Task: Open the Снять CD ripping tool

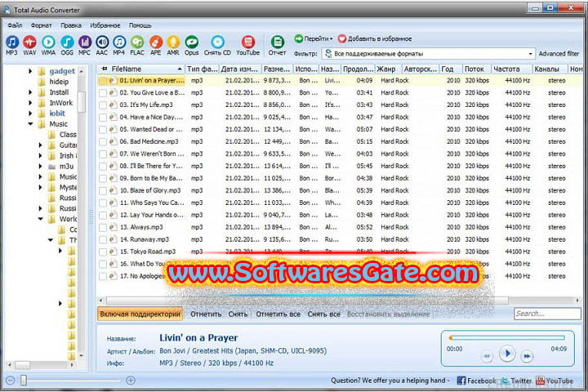Action: pyautogui.click(x=217, y=45)
